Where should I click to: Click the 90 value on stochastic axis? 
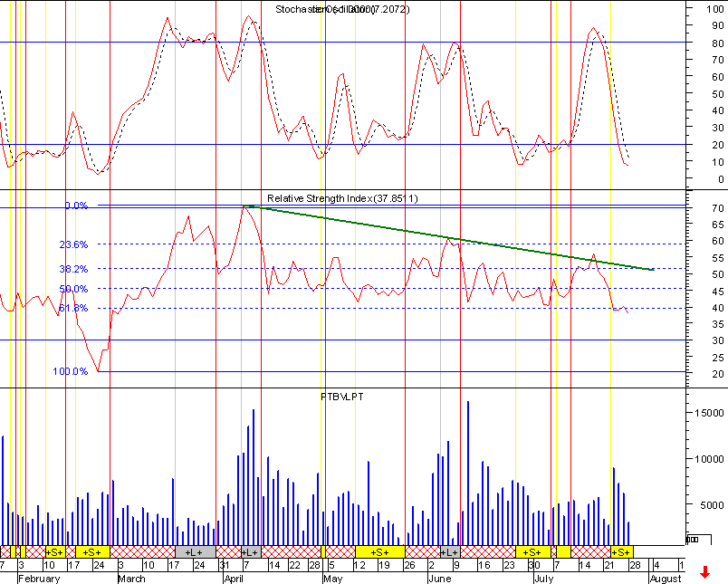click(x=718, y=26)
